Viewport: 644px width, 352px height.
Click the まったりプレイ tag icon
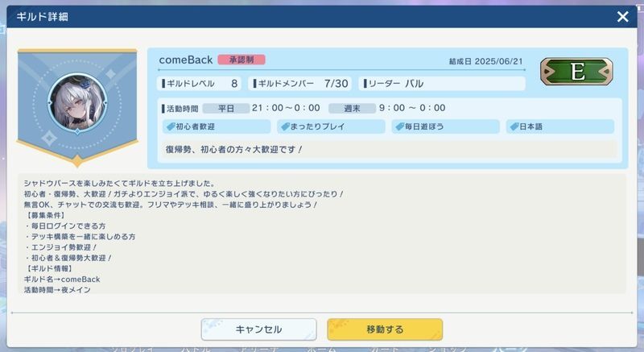pyautogui.click(x=284, y=126)
